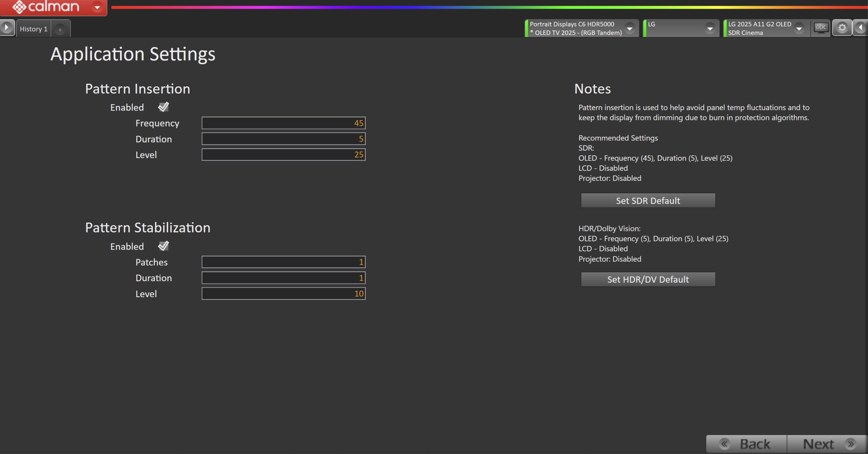Open the DDC display control icon

click(x=821, y=28)
